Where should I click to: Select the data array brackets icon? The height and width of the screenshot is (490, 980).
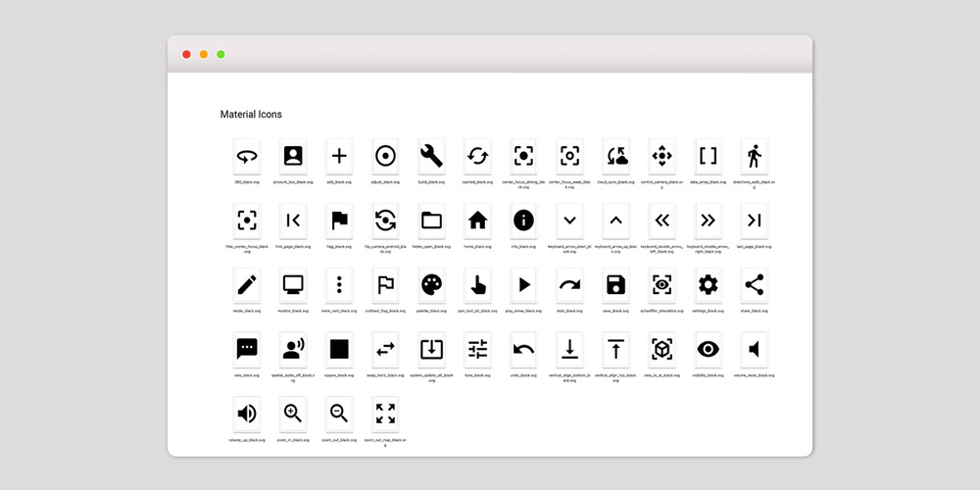click(709, 156)
